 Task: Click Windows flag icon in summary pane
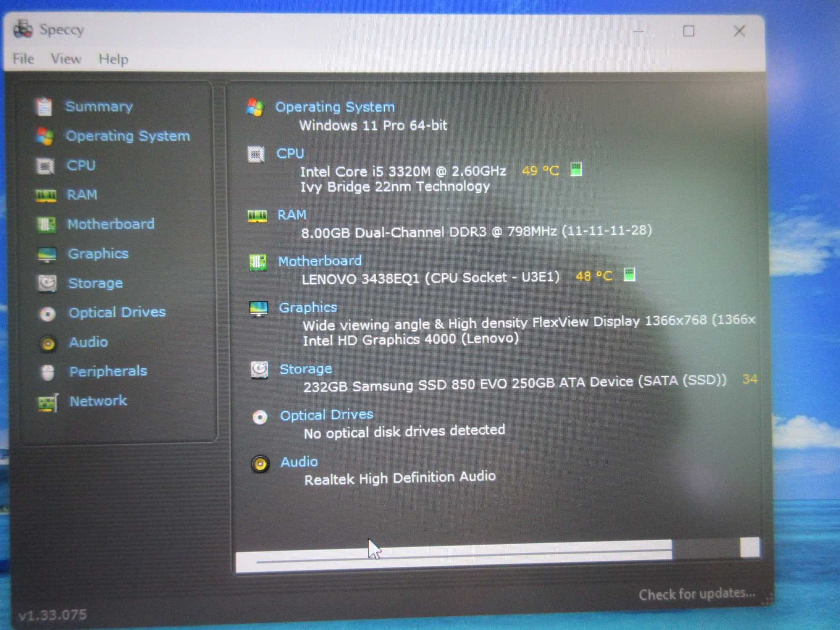tap(255, 108)
